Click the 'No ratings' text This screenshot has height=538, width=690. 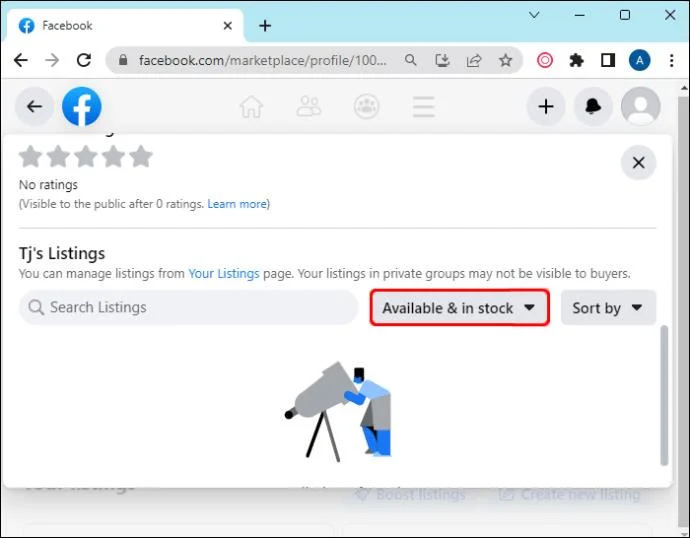click(x=48, y=184)
